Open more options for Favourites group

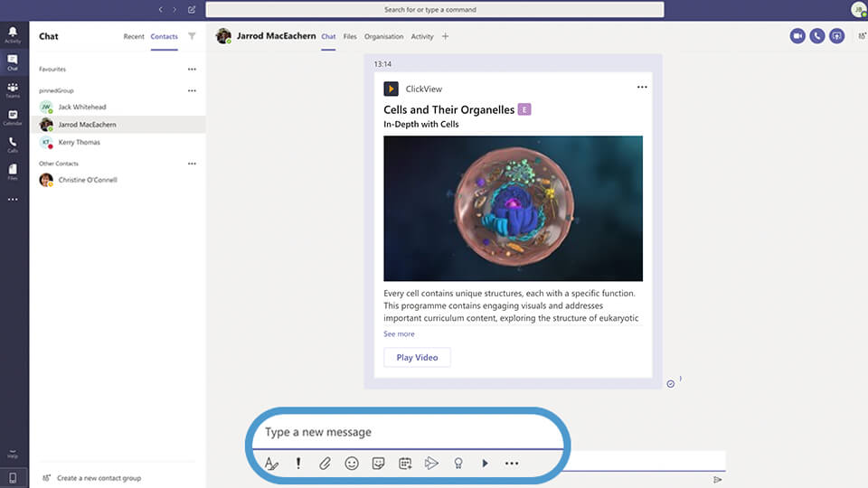[192, 70]
